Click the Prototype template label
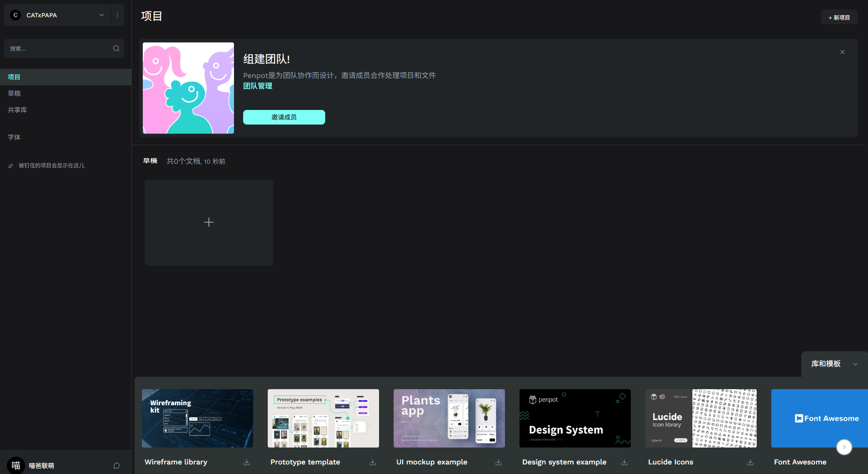Viewport: 868px width, 474px height. (305, 462)
